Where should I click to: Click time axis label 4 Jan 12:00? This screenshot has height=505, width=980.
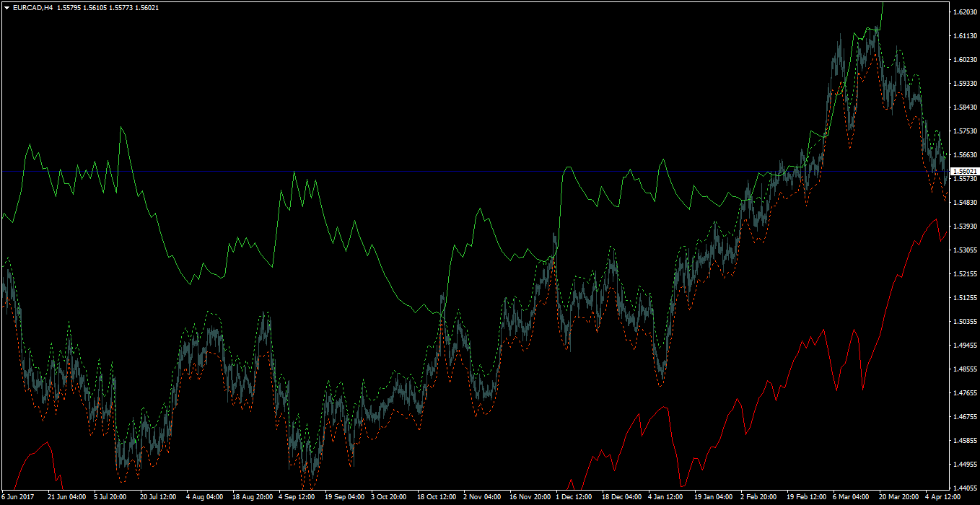666,497
